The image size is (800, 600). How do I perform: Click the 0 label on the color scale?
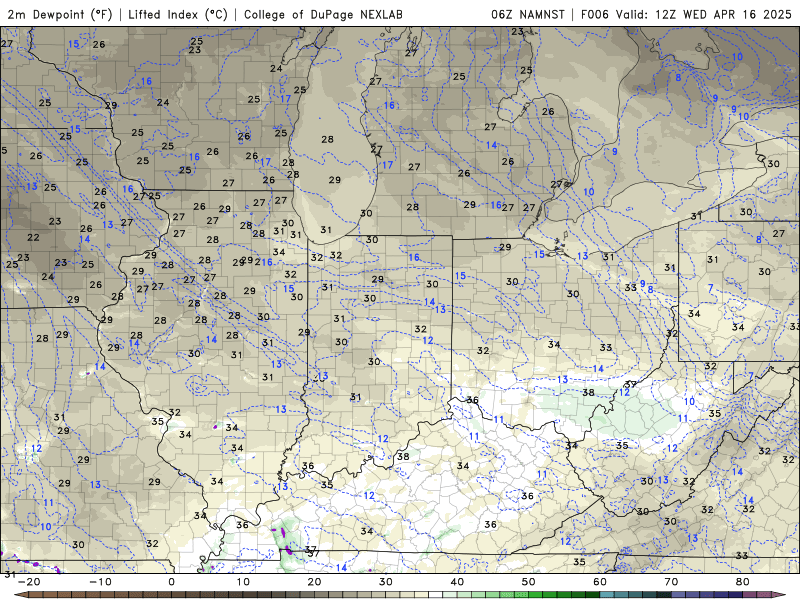point(171,582)
